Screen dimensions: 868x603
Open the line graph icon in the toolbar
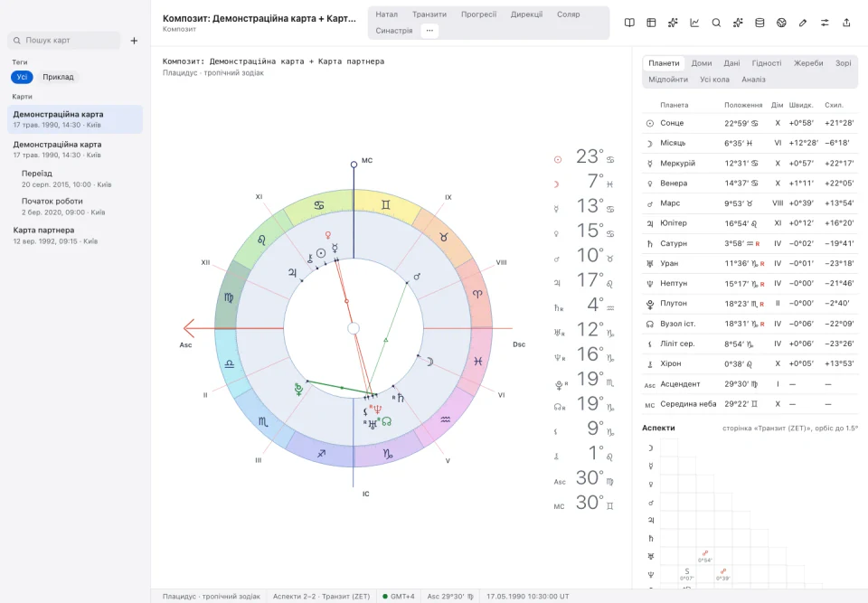pos(694,23)
